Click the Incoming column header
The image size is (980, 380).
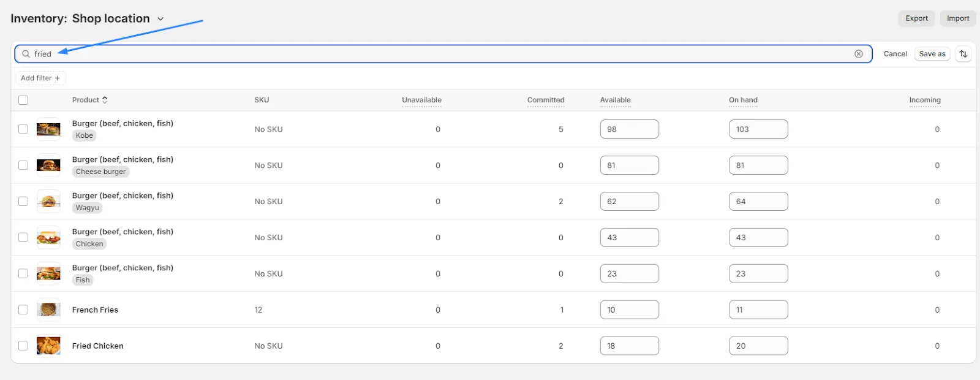(925, 100)
